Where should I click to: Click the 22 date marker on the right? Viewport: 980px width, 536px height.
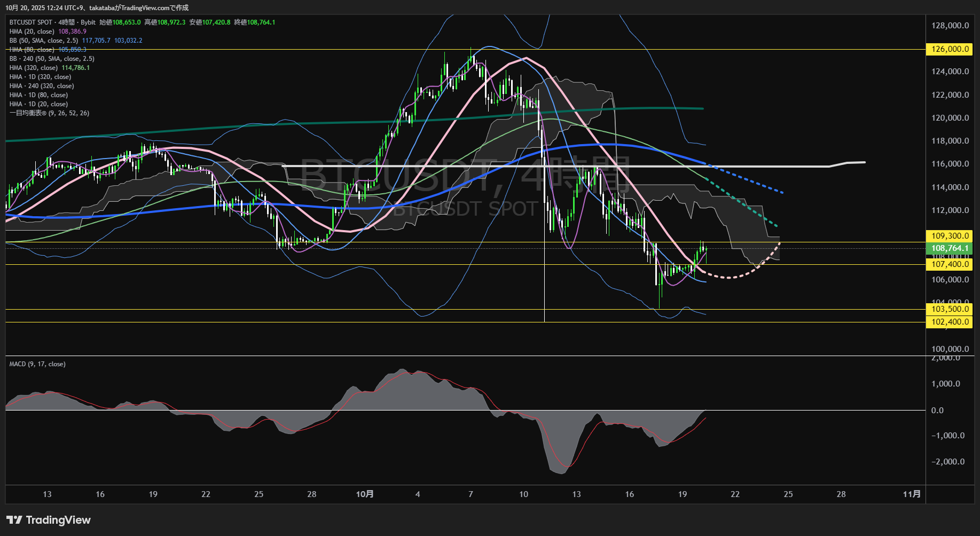(x=735, y=494)
